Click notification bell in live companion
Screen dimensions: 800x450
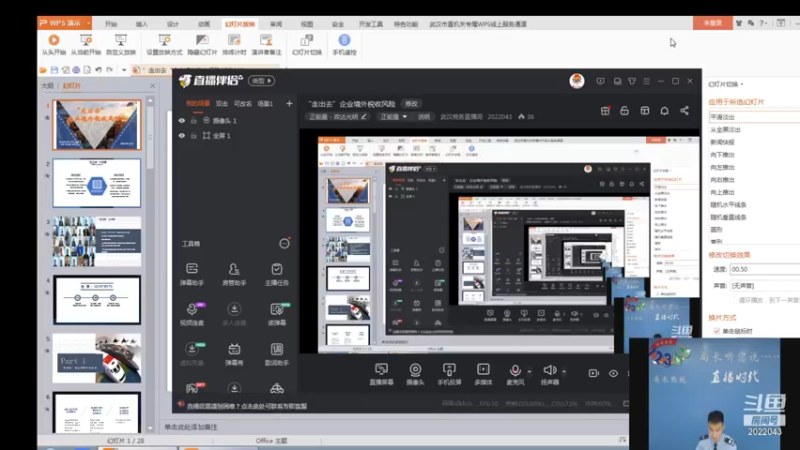664,111
